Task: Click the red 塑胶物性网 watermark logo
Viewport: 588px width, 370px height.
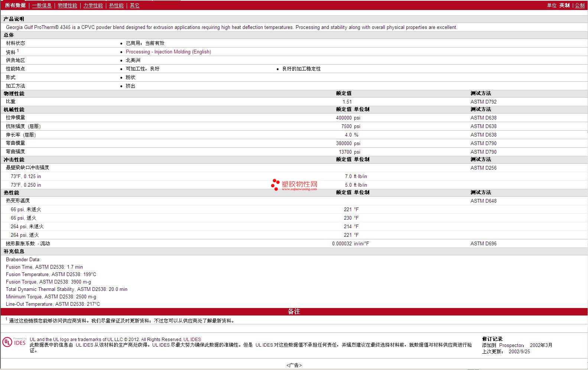Action: (294, 184)
